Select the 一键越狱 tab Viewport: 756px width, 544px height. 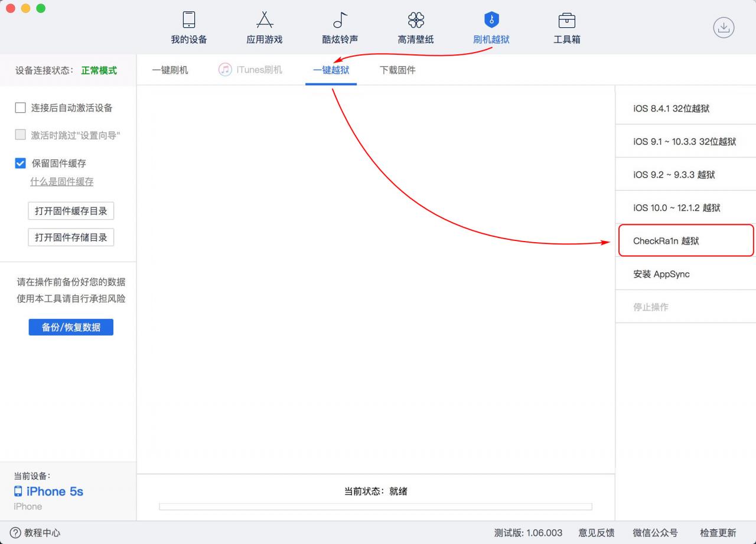point(331,70)
